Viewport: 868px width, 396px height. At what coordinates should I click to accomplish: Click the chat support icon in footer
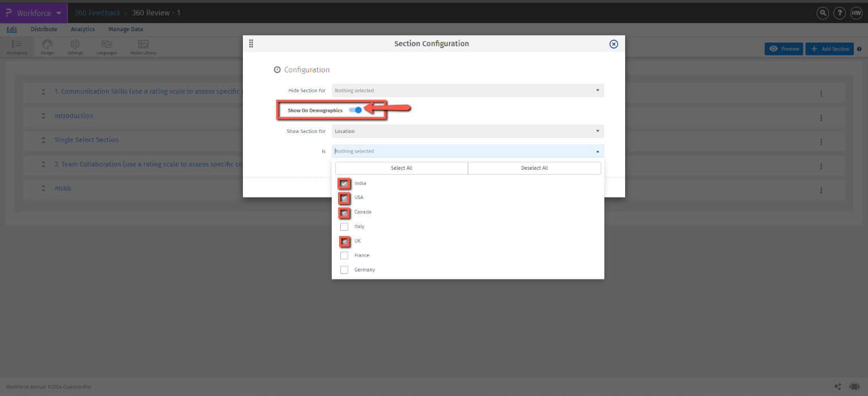tap(854, 386)
